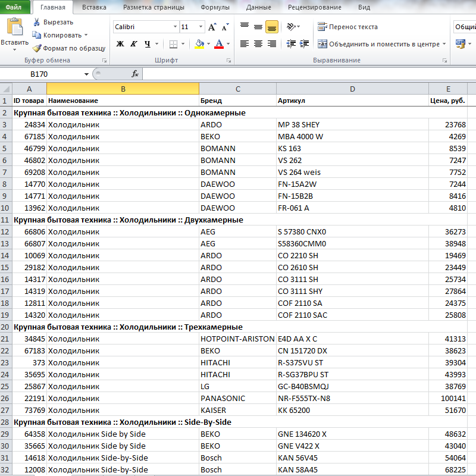Click the insert function fx icon
The image size is (476, 476).
tap(135, 74)
